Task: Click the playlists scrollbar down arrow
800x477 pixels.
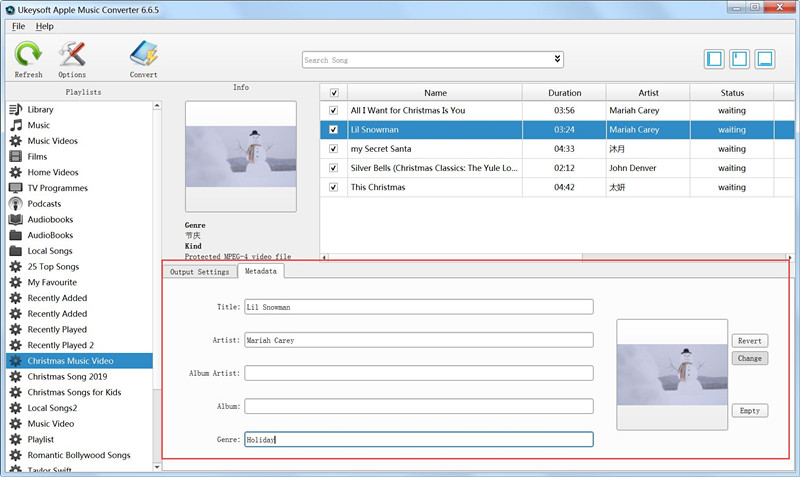Action: 157,467
